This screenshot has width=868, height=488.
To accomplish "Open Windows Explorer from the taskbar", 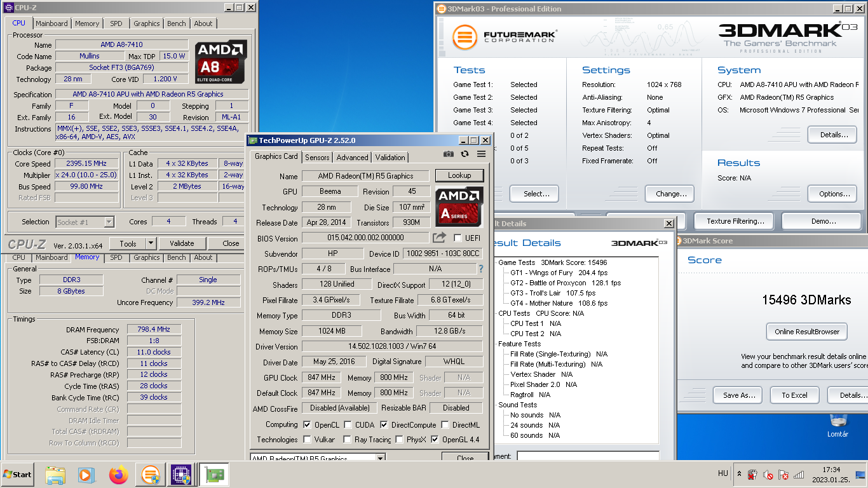I will click(x=55, y=475).
